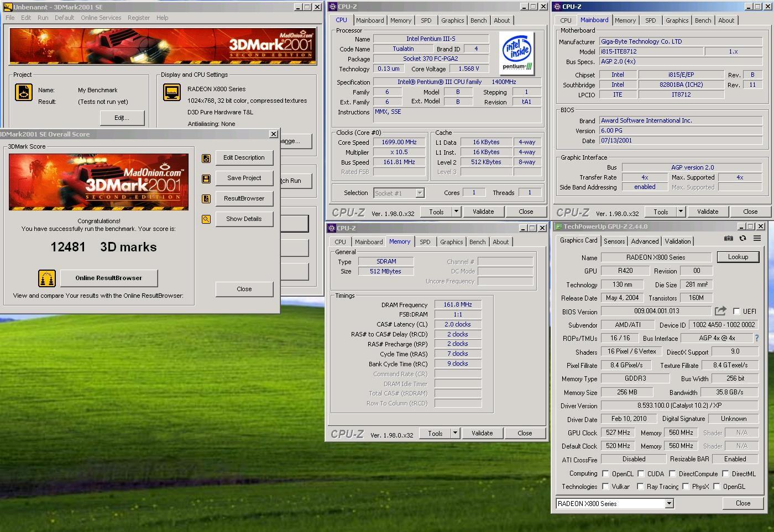This screenshot has width=774, height=532.
Task: Click the ResultBrowser document icon
Action: click(x=206, y=199)
